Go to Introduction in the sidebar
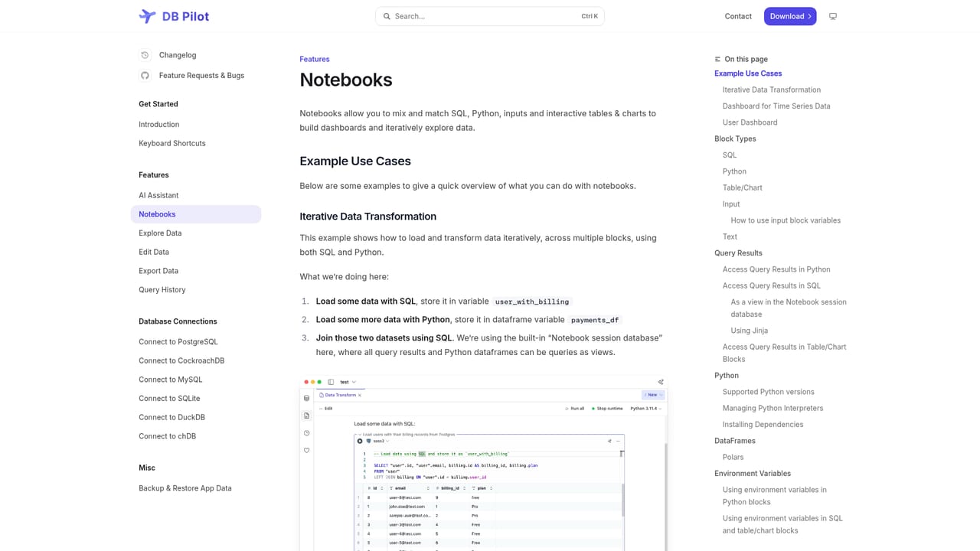Viewport: 980px width, 551px height. click(x=159, y=125)
